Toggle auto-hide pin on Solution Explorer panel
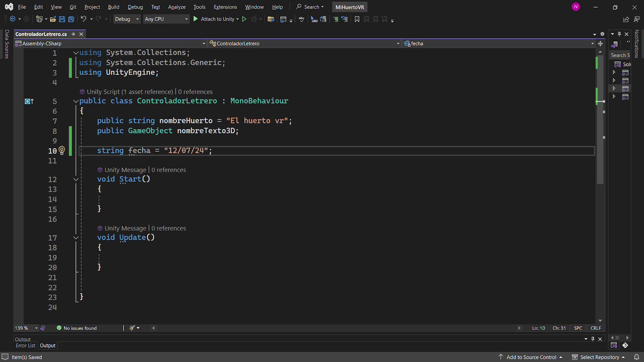The height and width of the screenshot is (362, 644). pos(619,34)
